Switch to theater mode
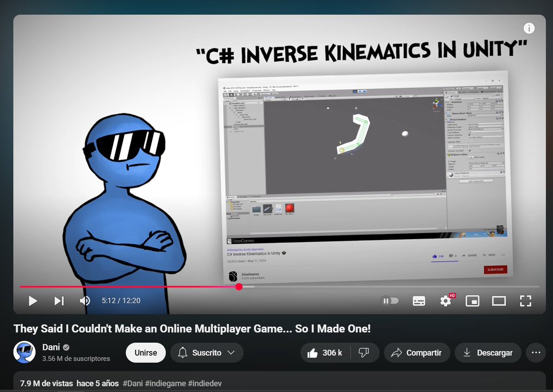Image resolution: width=553 pixels, height=392 pixels. tap(499, 301)
